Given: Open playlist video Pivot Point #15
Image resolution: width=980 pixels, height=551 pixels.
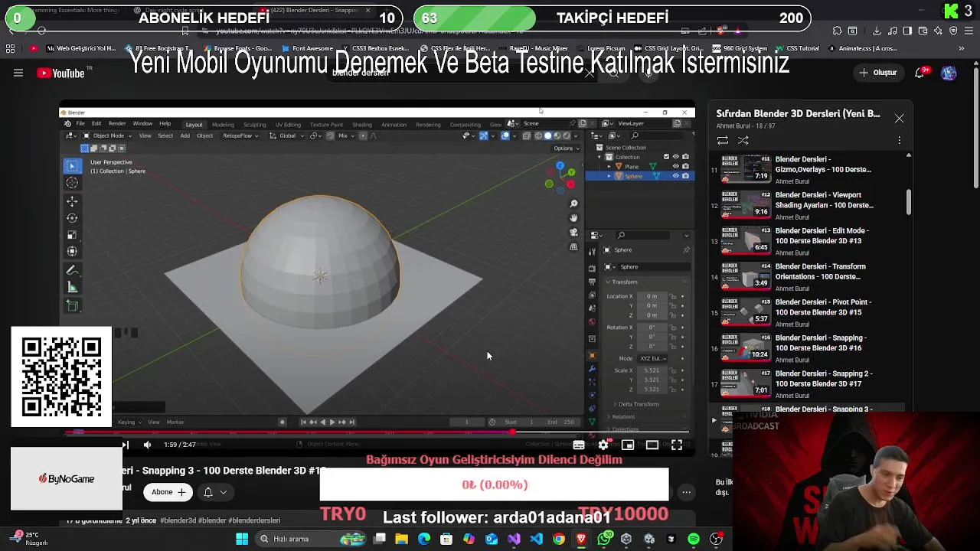Looking at the screenshot, I should (812, 311).
